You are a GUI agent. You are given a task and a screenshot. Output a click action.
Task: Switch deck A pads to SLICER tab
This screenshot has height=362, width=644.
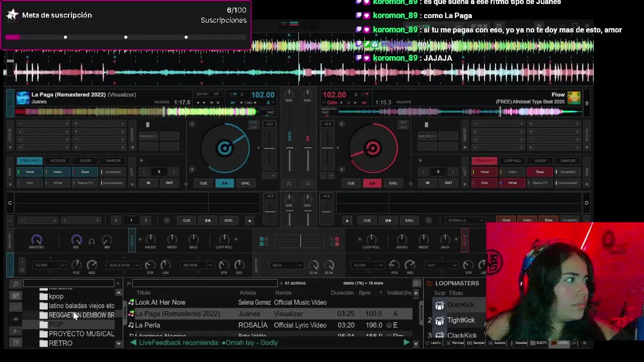point(85,161)
